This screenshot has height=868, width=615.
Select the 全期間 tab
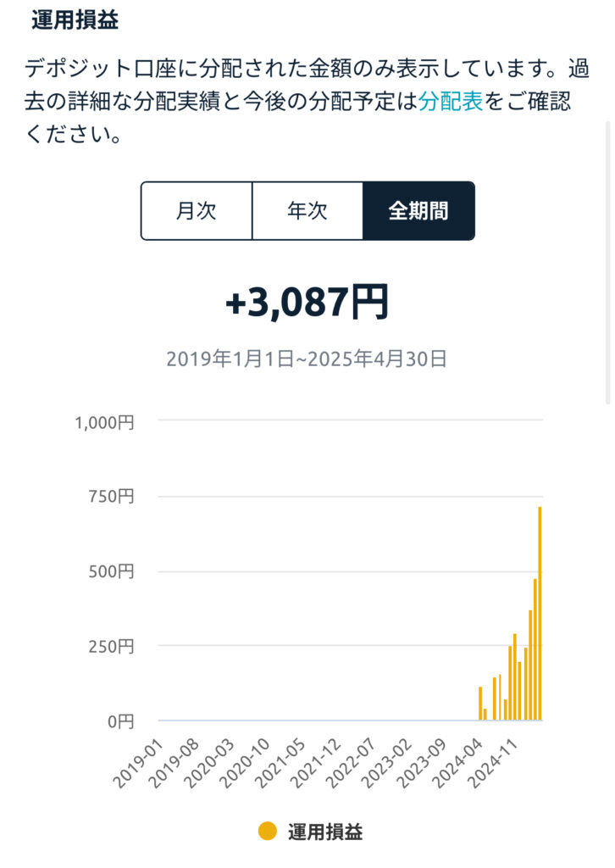pos(418,210)
